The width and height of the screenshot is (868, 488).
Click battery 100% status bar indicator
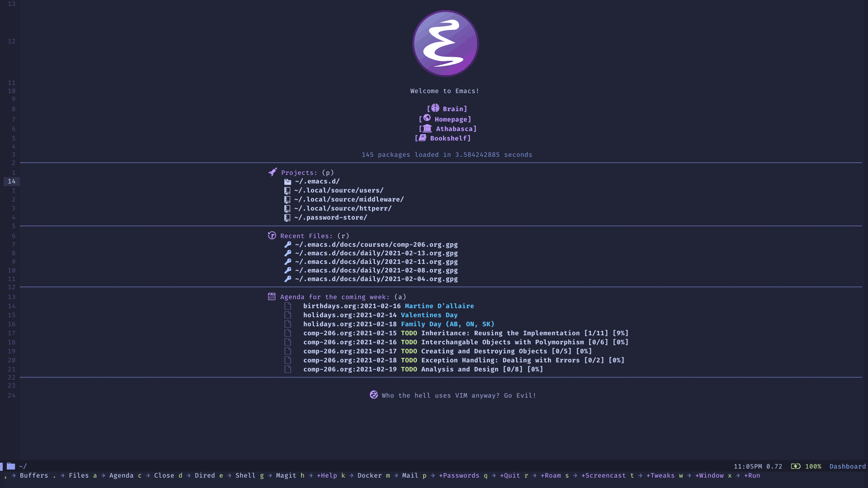(x=806, y=466)
